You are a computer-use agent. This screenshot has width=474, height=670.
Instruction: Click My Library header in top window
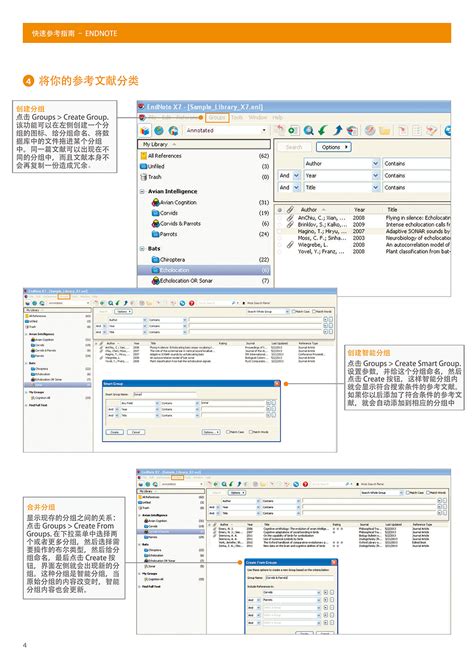(204, 144)
